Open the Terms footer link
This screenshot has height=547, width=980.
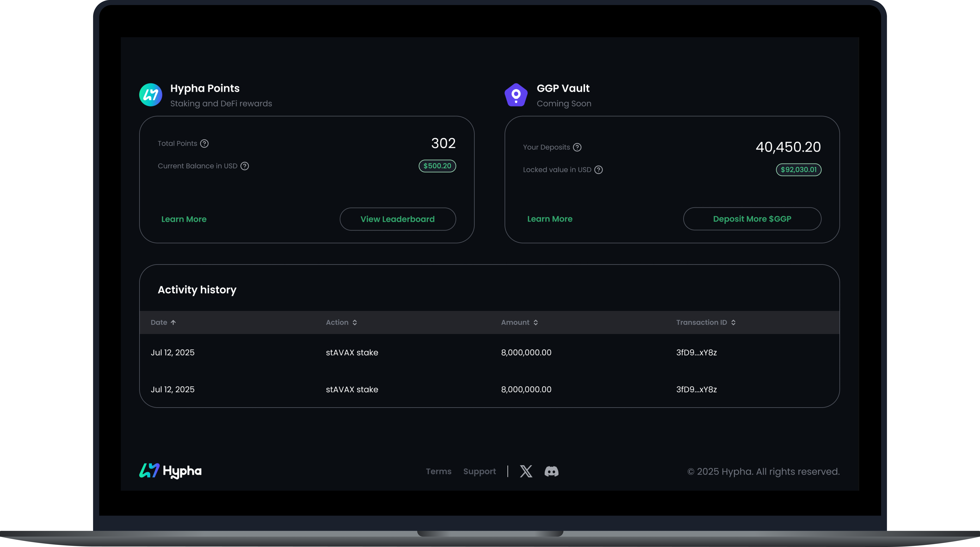439,471
